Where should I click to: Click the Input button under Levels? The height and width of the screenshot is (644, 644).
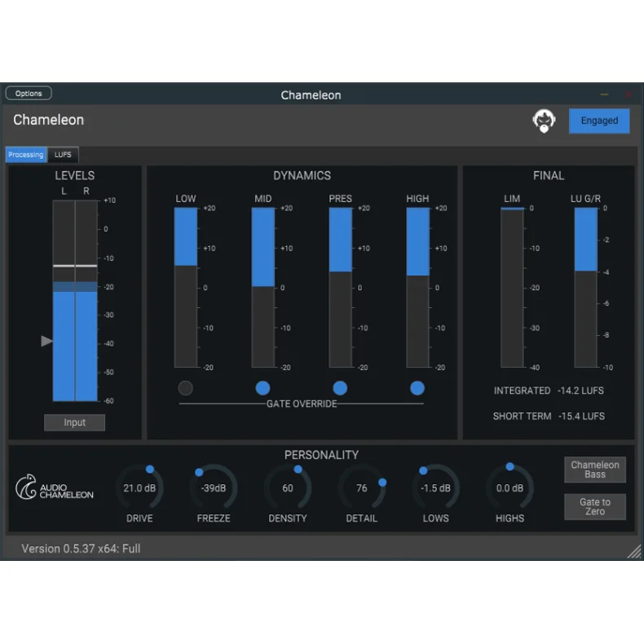pos(74,422)
